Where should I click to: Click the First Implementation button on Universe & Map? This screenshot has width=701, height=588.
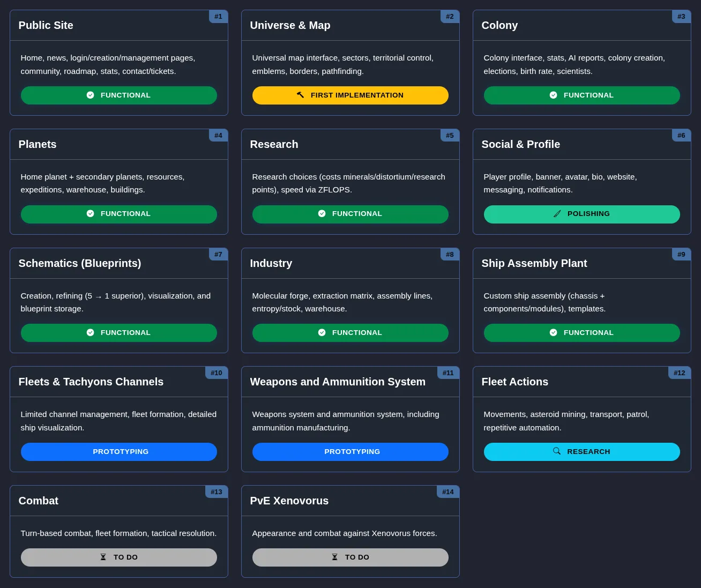tap(350, 95)
